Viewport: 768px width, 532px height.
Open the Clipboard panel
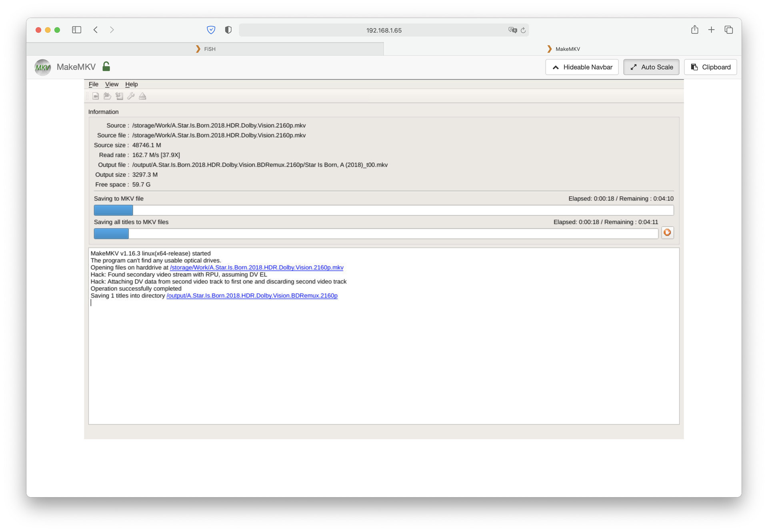(x=710, y=67)
